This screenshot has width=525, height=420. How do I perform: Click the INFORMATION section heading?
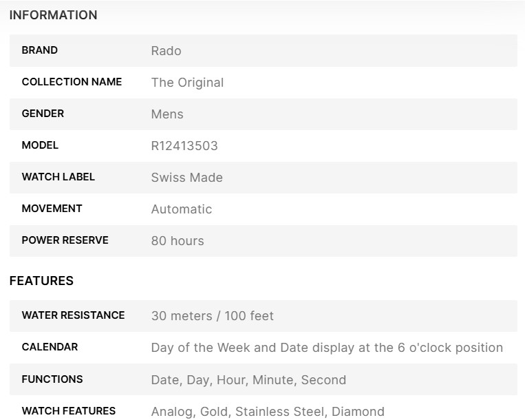[53, 15]
